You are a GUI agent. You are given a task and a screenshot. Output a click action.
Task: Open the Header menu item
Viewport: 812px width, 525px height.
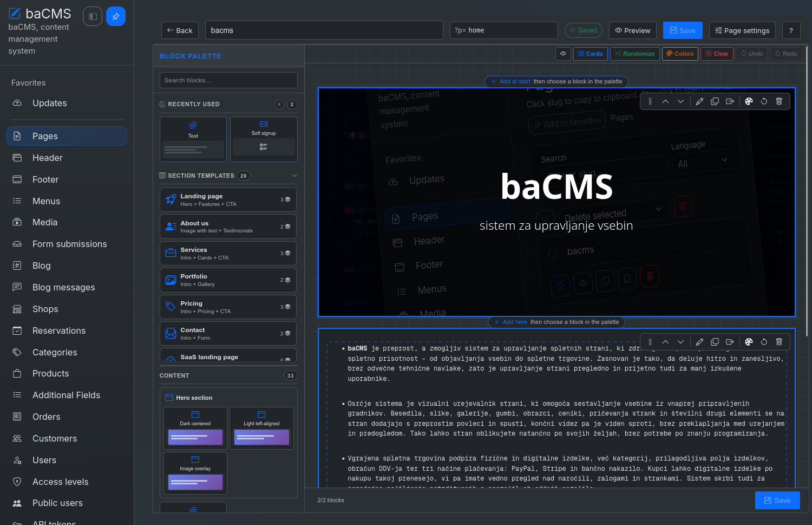pyautogui.click(x=67, y=158)
